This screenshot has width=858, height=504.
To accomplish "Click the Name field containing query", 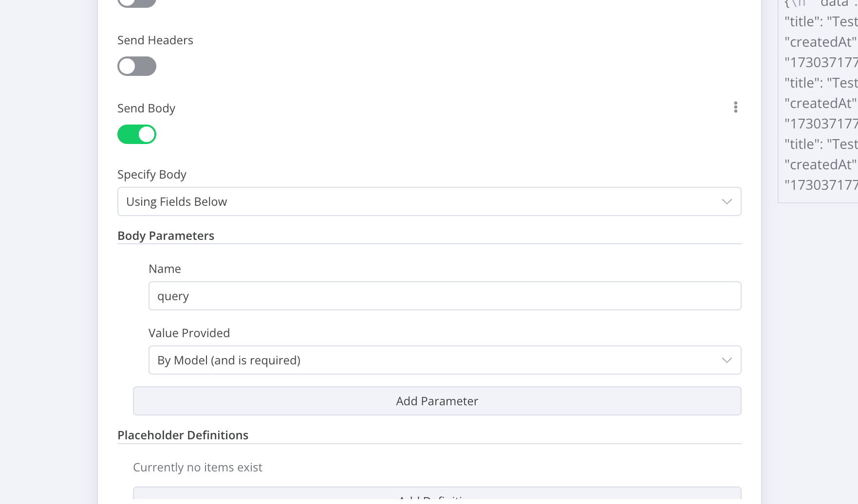I will click(x=445, y=296).
